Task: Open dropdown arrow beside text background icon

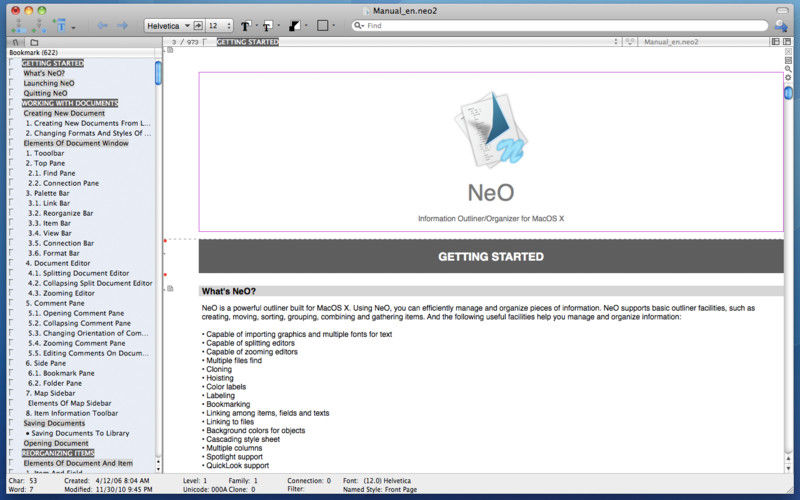Action: pyautogui.click(x=279, y=26)
